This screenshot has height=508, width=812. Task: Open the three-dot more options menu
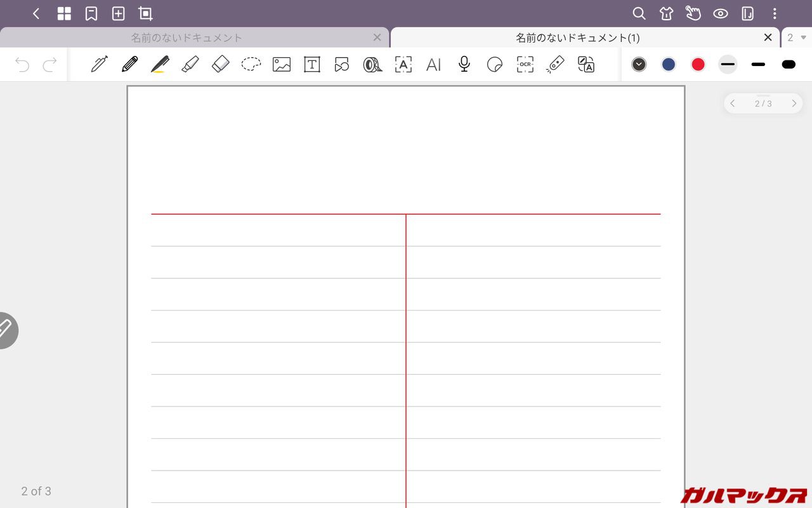coord(775,13)
